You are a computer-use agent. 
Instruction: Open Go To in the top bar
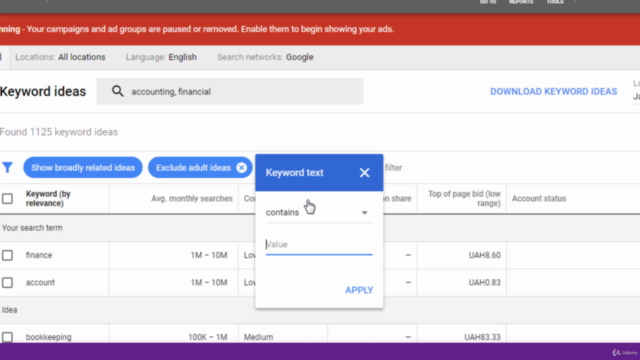[488, 2]
